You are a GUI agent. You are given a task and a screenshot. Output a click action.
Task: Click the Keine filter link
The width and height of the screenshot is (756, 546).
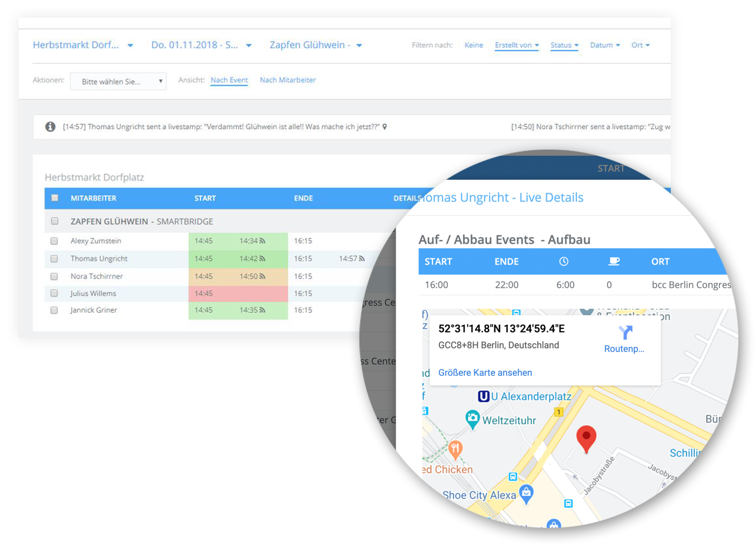(473, 45)
